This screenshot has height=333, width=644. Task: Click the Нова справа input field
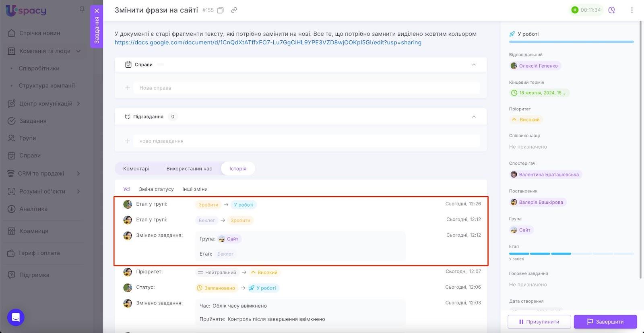tap(306, 88)
